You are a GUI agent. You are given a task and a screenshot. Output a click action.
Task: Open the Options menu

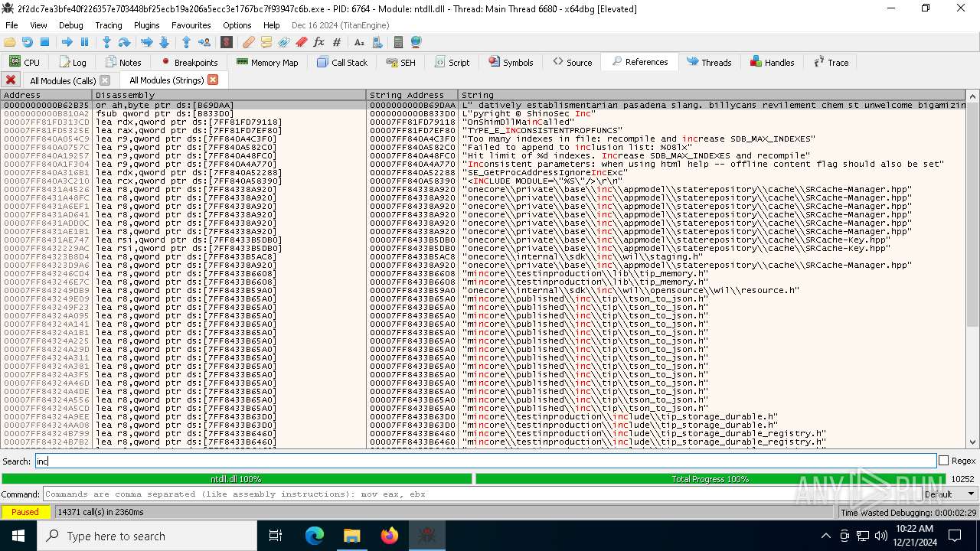click(x=237, y=25)
